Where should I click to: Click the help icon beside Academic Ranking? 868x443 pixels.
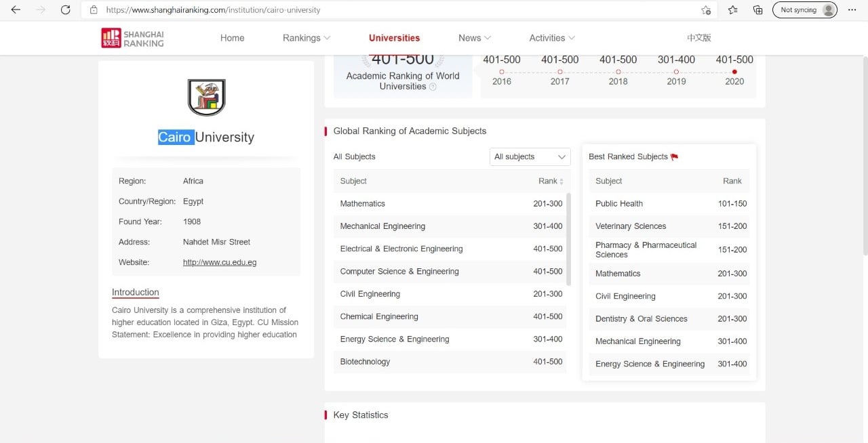point(433,87)
